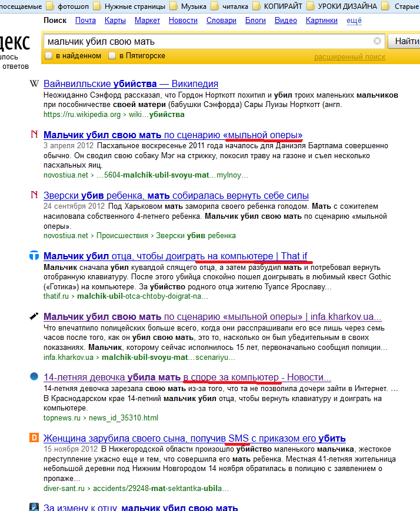Open novostiua 'Мальчик убил свою мать' result title
This screenshot has width=420, height=511.
click(x=173, y=135)
